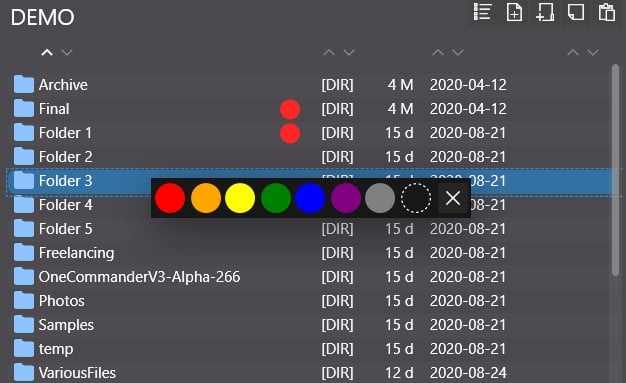Click date 2020-08-24 in VariousFiles row

coord(468,373)
